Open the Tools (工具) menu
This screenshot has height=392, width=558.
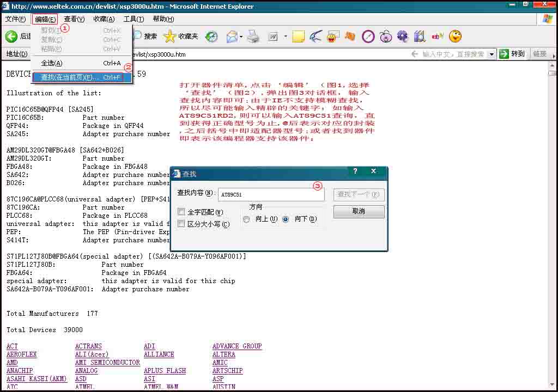134,19
